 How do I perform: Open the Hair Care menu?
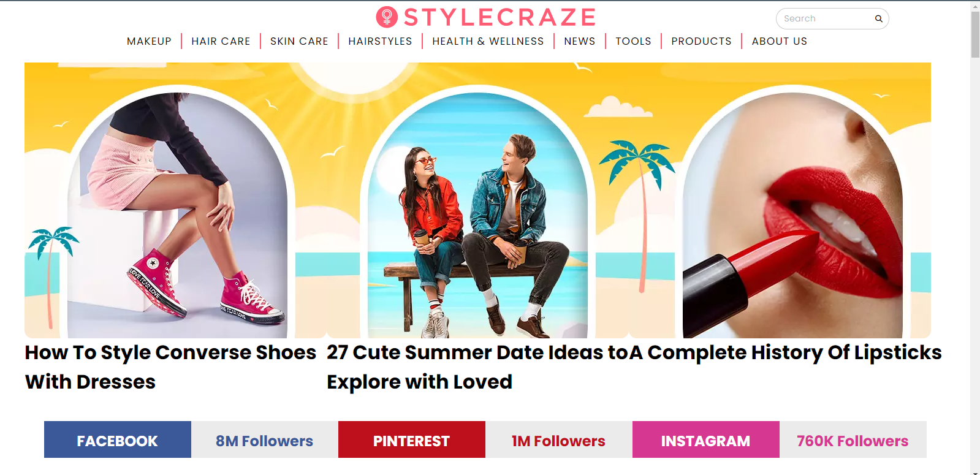(221, 41)
